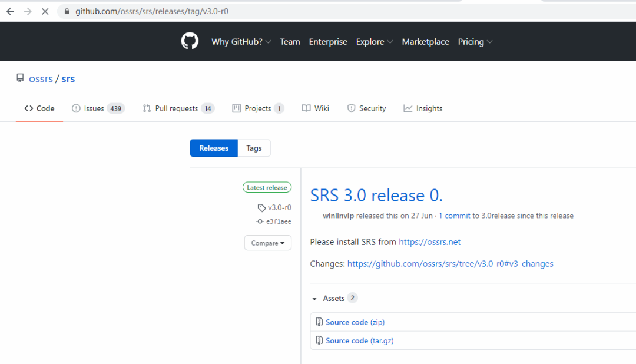636x364 pixels.
Task: Click the Latest release badge
Action: pos(267,187)
